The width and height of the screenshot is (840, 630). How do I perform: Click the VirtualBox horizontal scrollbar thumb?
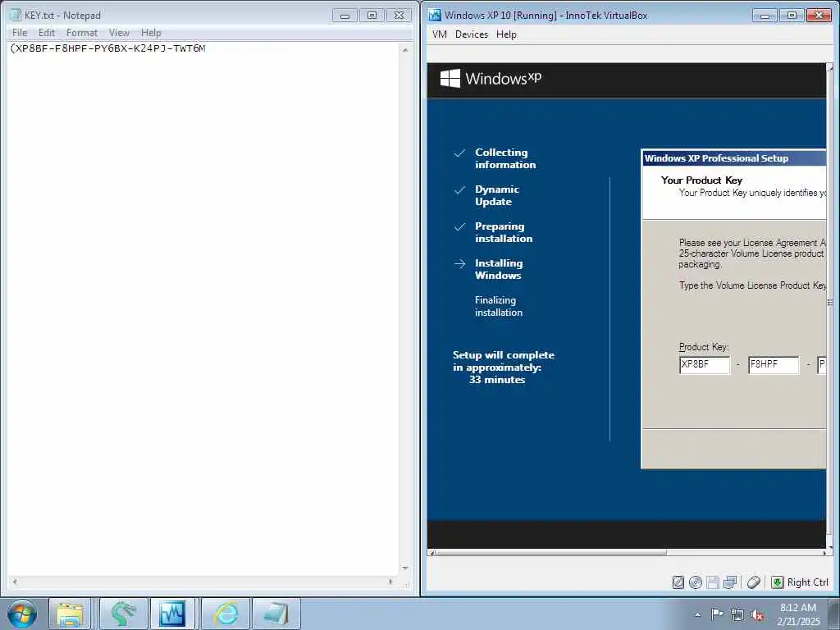coord(552,553)
